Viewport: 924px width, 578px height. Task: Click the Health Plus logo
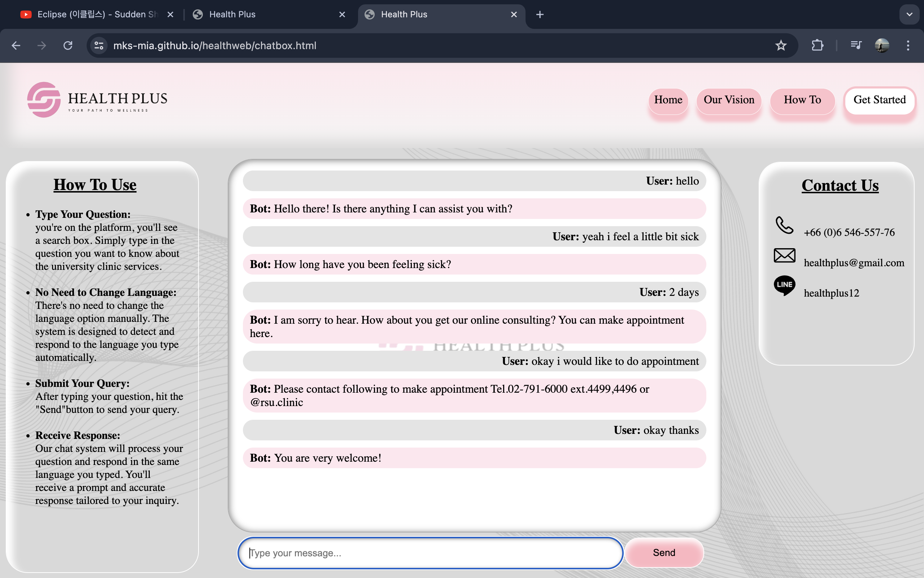pyautogui.click(x=97, y=100)
